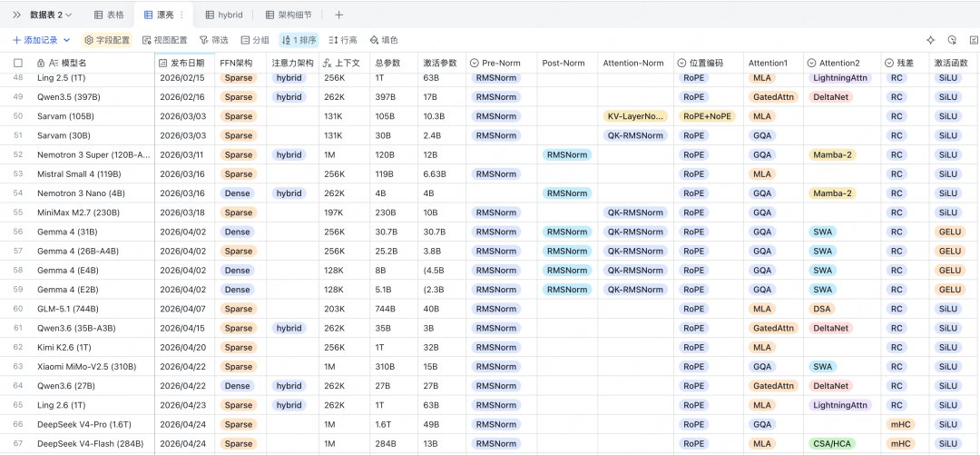Click the lock icon in the 模型名 header
This screenshot has height=455, width=980.
(x=41, y=64)
